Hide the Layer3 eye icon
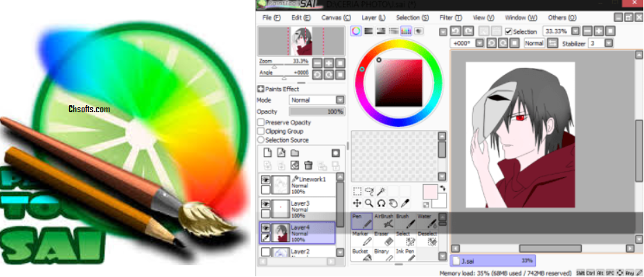The width and height of the screenshot is (644, 277). click(266, 204)
